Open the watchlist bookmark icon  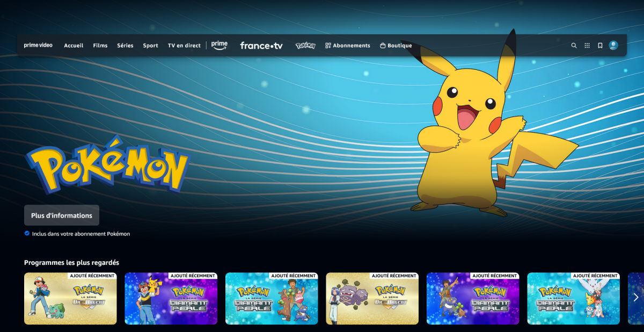(600, 46)
